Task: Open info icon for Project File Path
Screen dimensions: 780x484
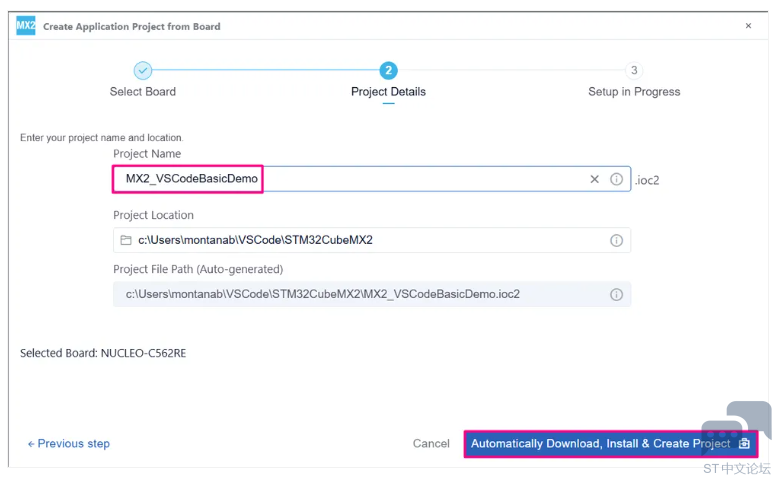Action: (x=616, y=294)
